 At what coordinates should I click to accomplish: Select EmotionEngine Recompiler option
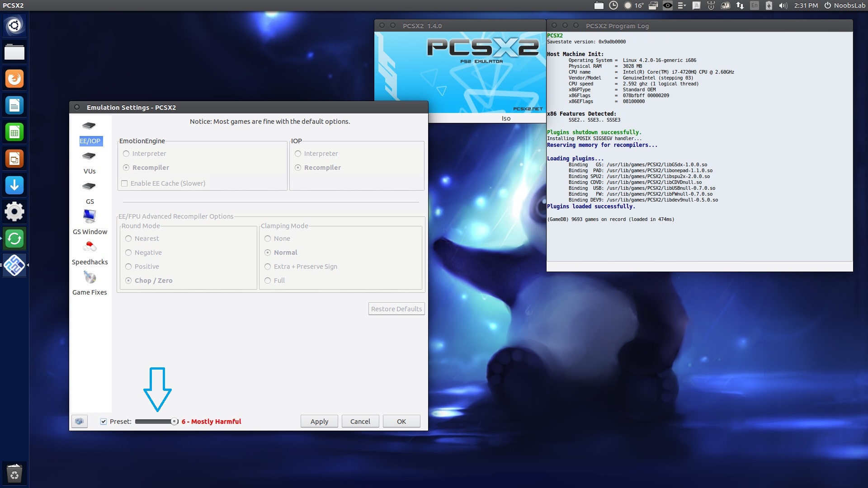point(146,168)
